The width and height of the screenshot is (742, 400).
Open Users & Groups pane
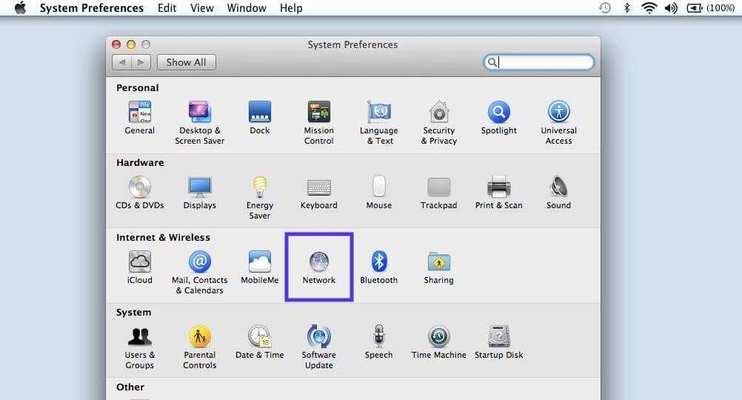(x=140, y=347)
